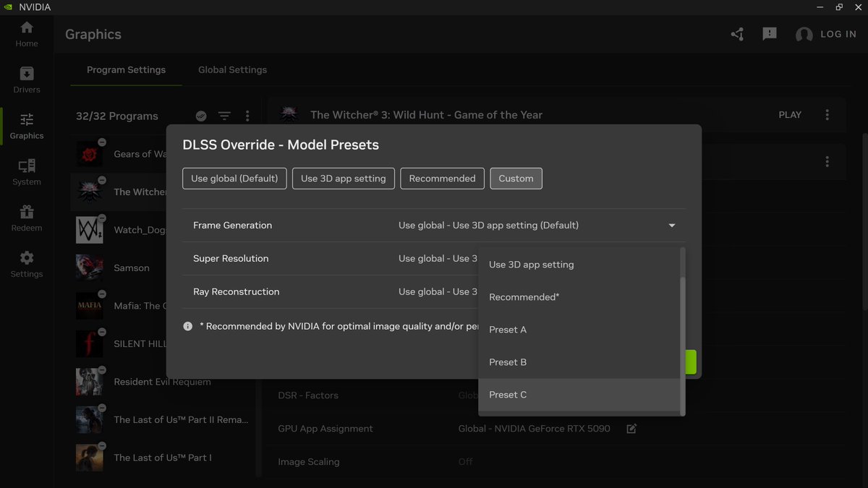Select Resident Evil Requiem in the list

coord(163,382)
